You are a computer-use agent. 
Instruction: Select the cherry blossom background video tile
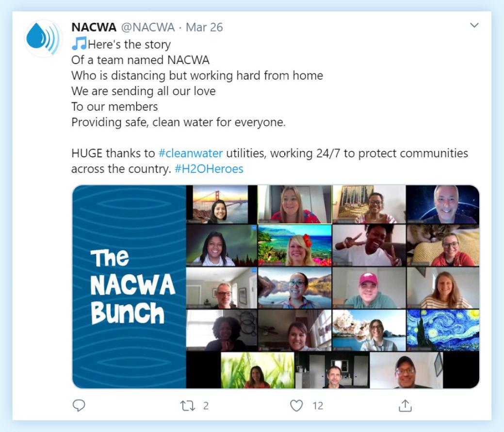369,330
